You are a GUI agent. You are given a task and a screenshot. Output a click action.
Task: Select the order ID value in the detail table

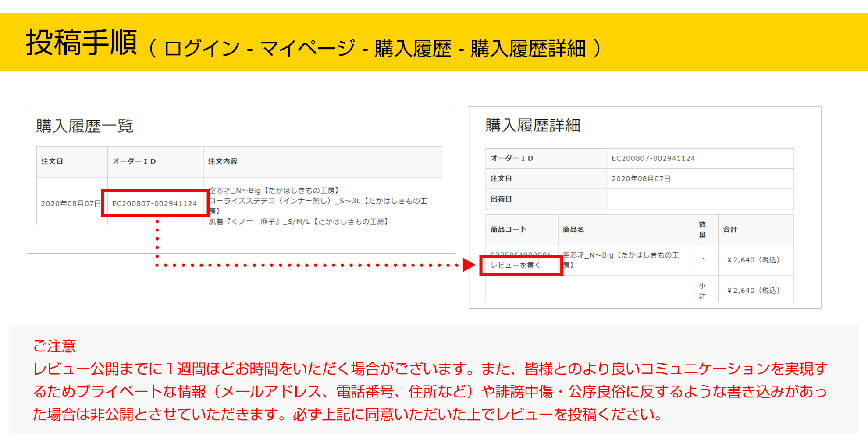[x=653, y=158]
